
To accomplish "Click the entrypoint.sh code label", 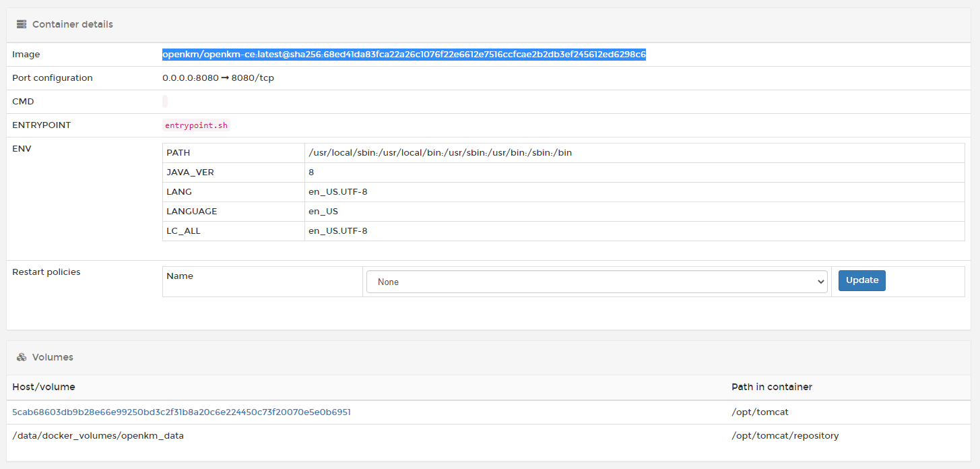I will click(x=196, y=125).
